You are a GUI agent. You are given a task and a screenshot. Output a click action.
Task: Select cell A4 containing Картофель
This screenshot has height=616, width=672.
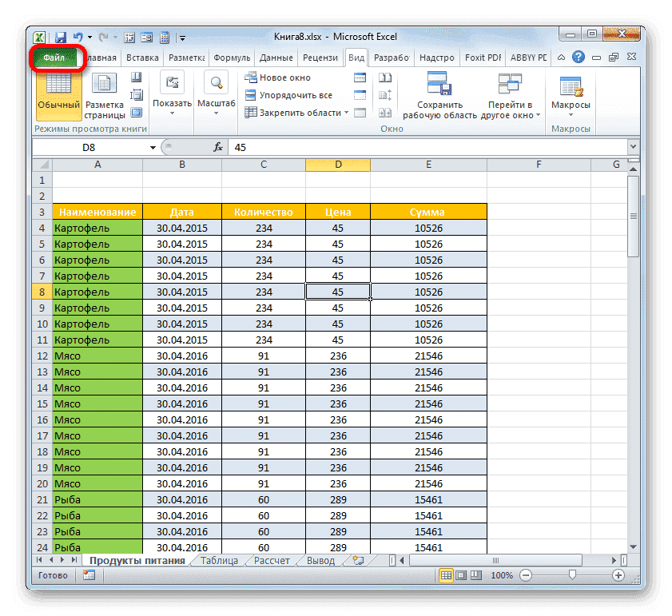pyautogui.click(x=97, y=228)
